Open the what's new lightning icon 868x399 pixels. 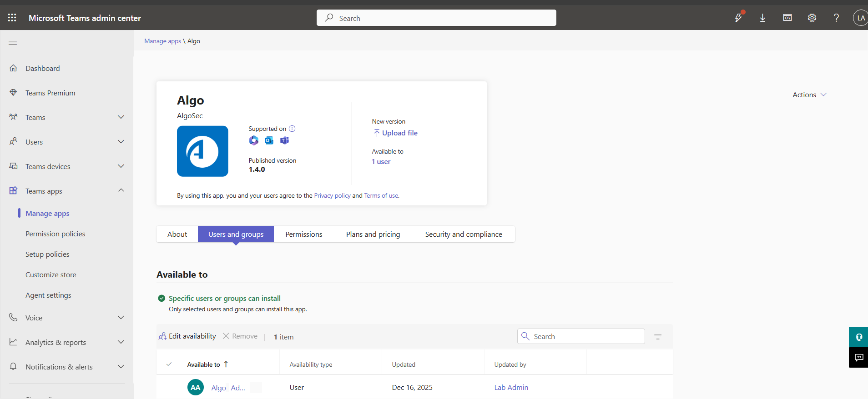[738, 18]
